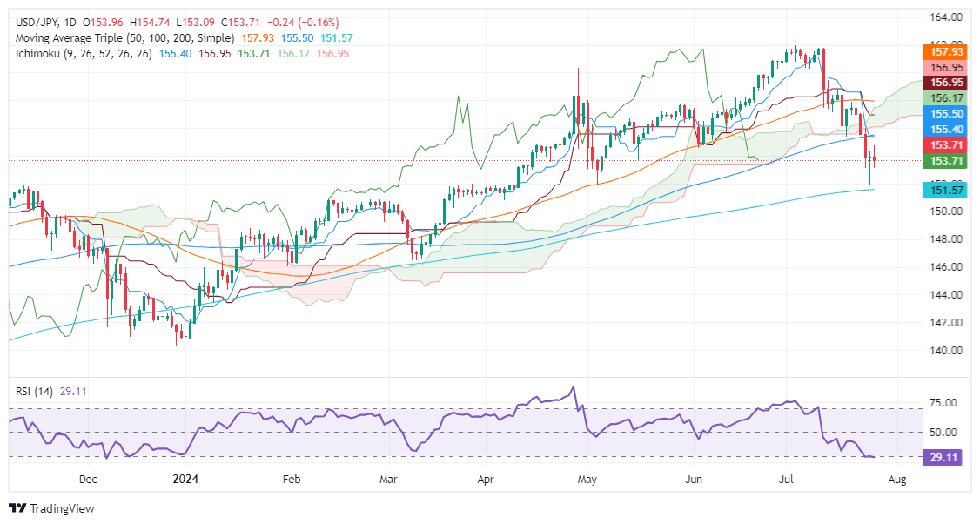Screen dimensions: 980x524
Task: Select the dark red 156.95 label
Action: pos(944,83)
